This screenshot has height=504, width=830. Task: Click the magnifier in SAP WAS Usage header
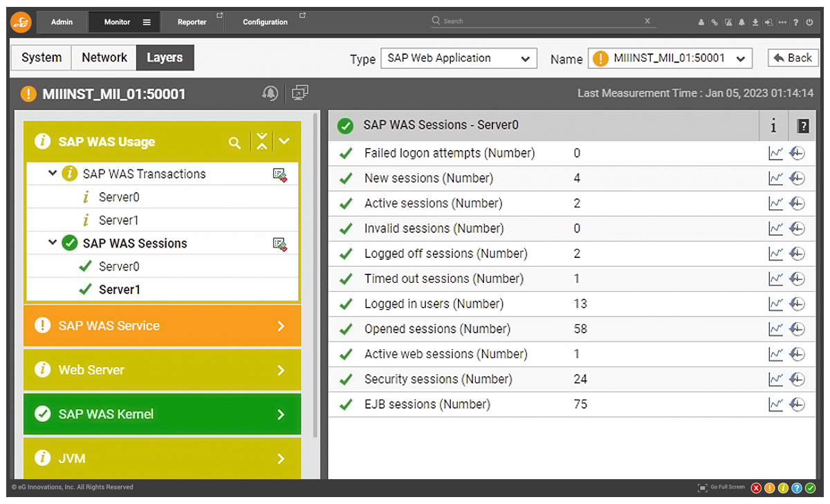point(235,142)
